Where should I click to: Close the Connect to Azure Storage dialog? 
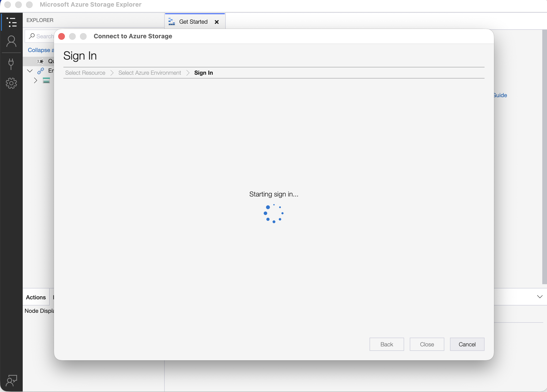pos(62,36)
